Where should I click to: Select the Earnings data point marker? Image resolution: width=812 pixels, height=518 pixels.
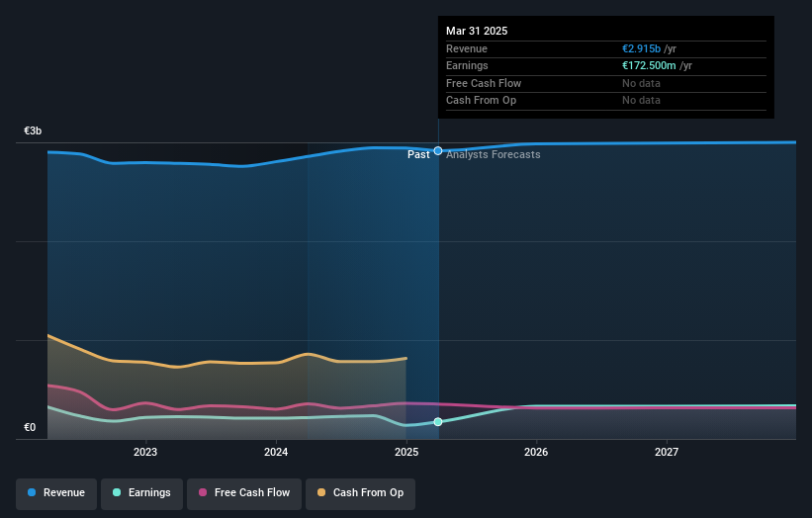(x=438, y=422)
